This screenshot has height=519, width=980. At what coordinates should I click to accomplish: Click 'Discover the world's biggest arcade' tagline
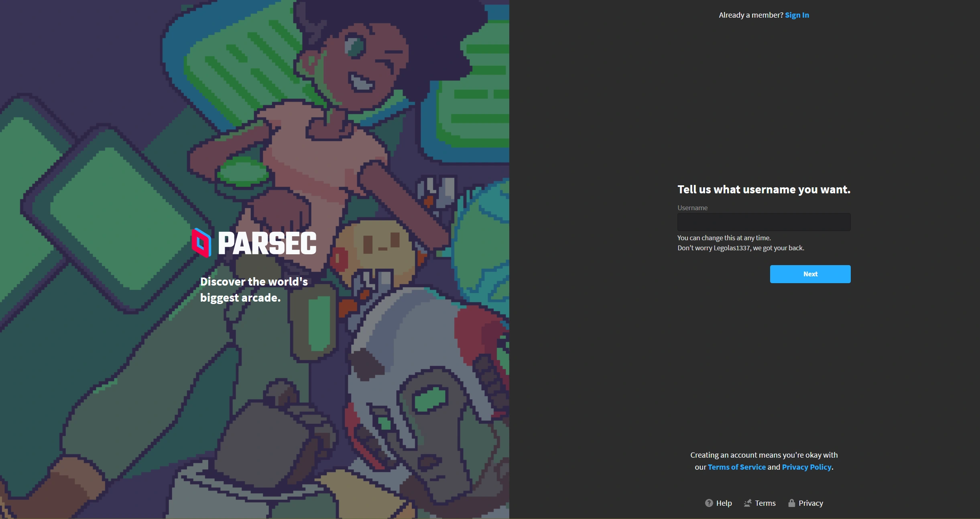click(x=254, y=290)
